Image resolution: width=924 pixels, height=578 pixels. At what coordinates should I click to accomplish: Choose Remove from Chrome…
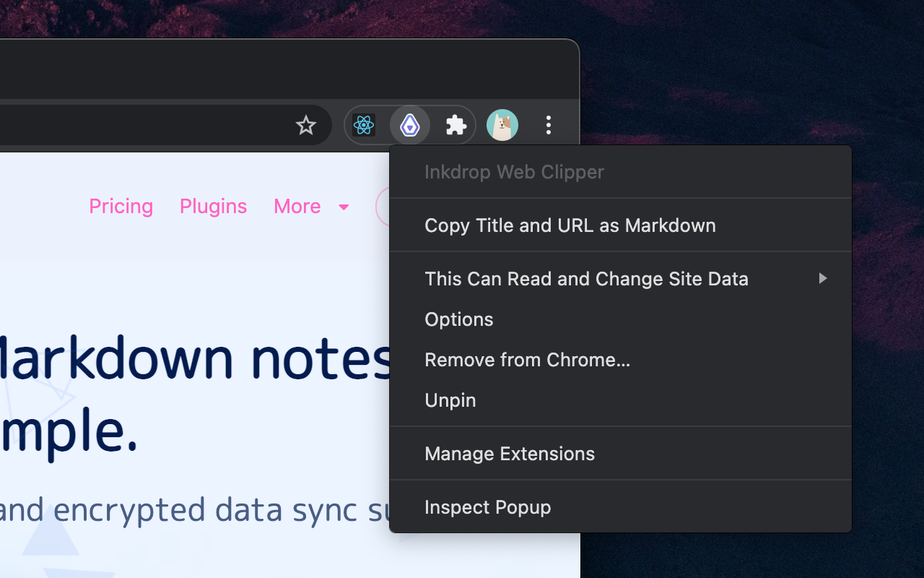point(621,360)
